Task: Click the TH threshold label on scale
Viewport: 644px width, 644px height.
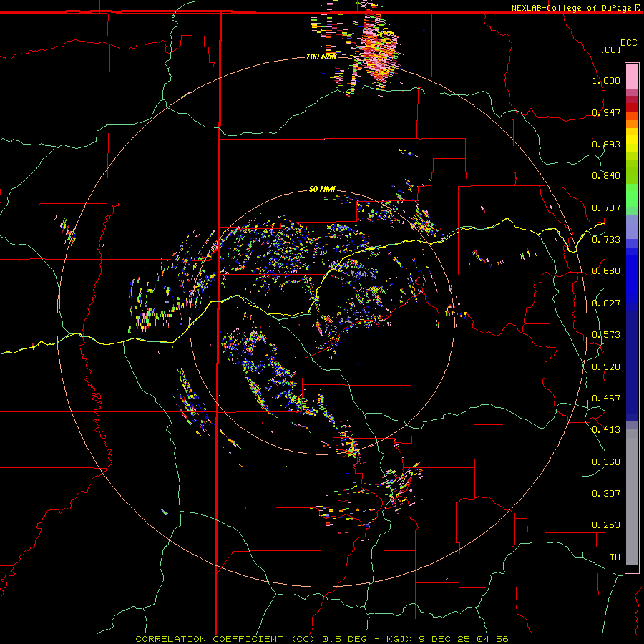Action: pos(615,557)
